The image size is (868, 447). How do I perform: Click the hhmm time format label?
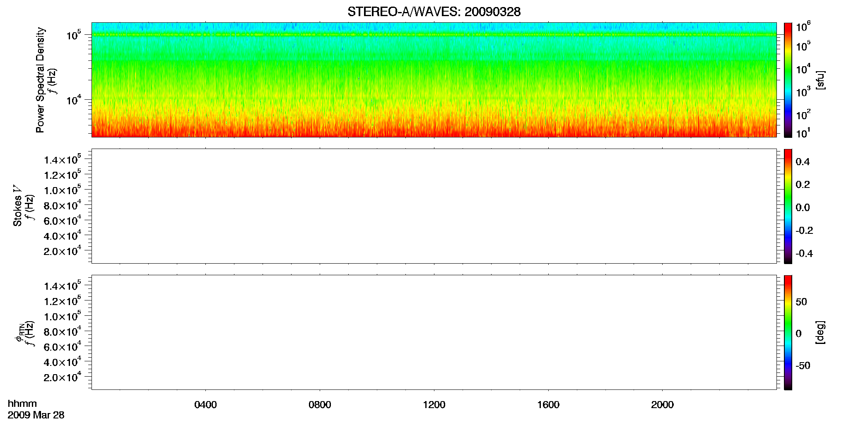click(22, 404)
